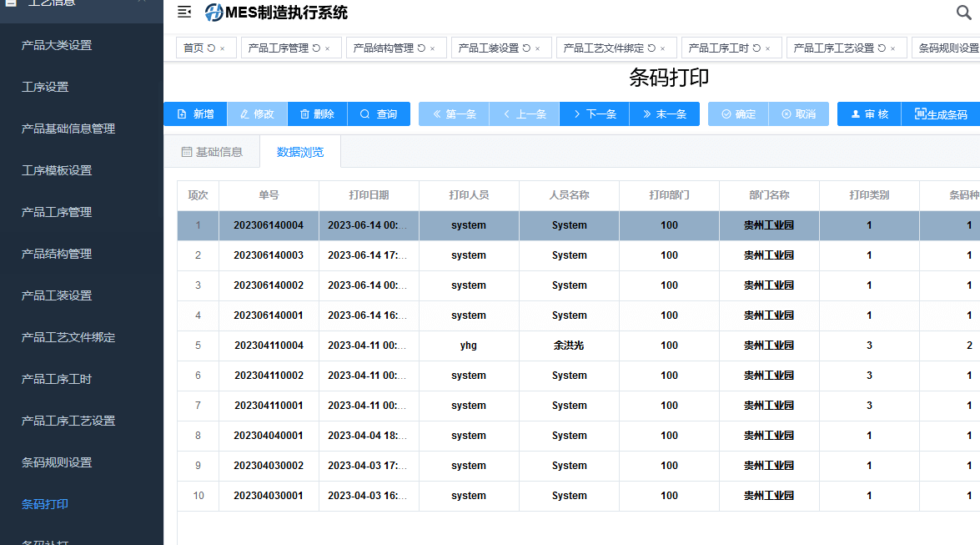Click the 余洪光 name cell
Screen dimensions: 980x545
point(569,346)
